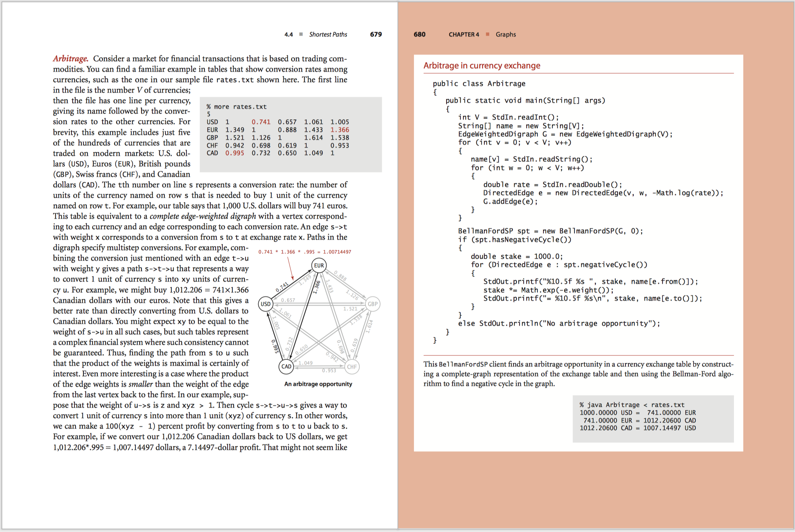Click '0.698' in the rates table CHF row

261,146
